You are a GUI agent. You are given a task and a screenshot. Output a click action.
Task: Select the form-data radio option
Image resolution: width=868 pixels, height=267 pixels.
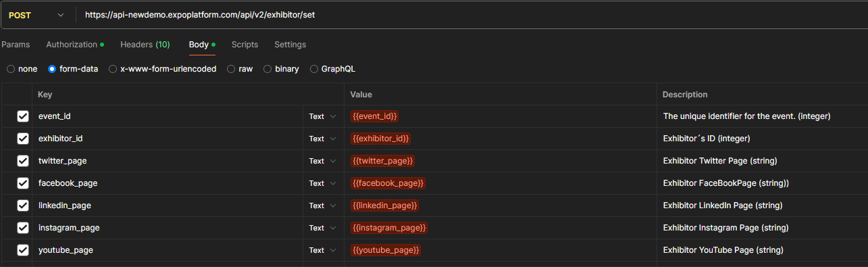click(73, 69)
